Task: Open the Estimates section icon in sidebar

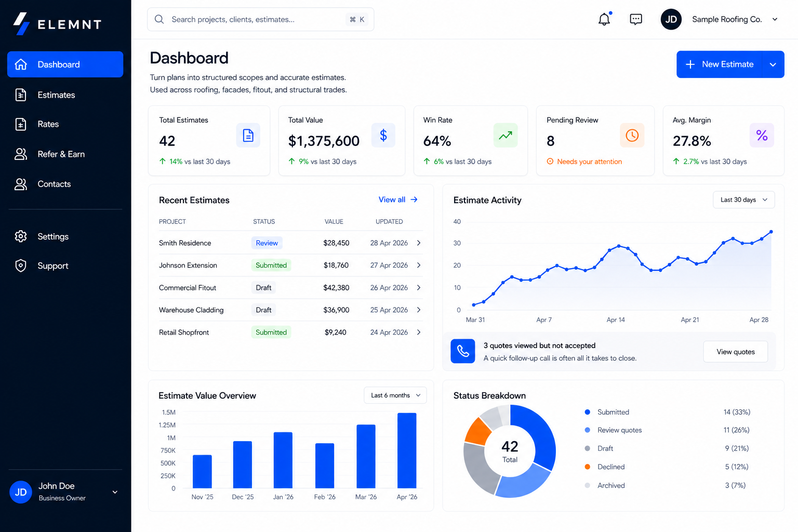Action: coord(21,95)
